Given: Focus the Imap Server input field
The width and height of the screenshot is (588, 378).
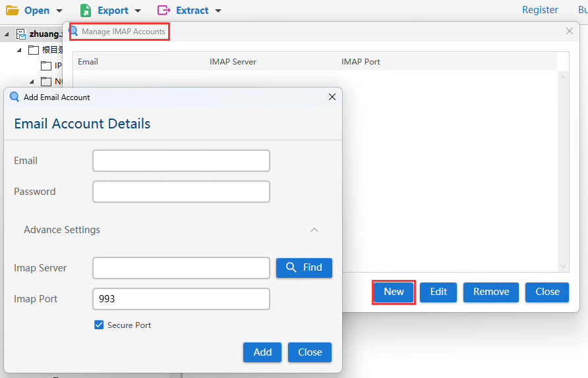Looking at the screenshot, I should [181, 268].
